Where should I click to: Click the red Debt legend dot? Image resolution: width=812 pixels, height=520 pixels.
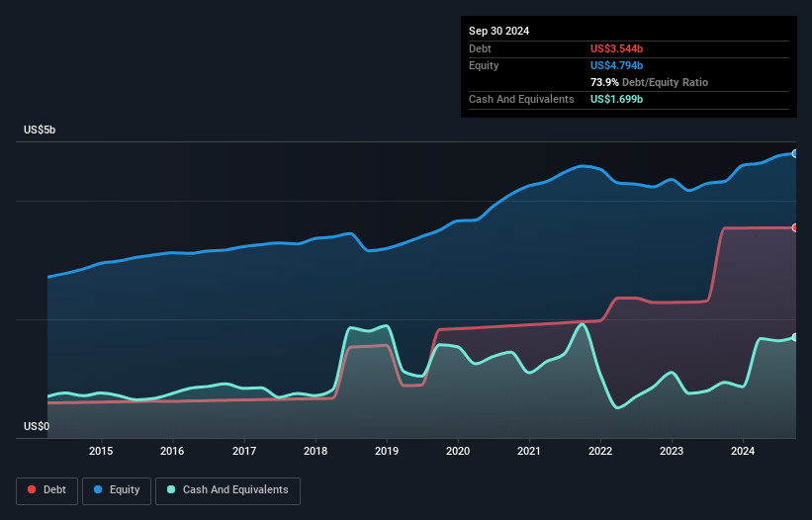(32, 489)
